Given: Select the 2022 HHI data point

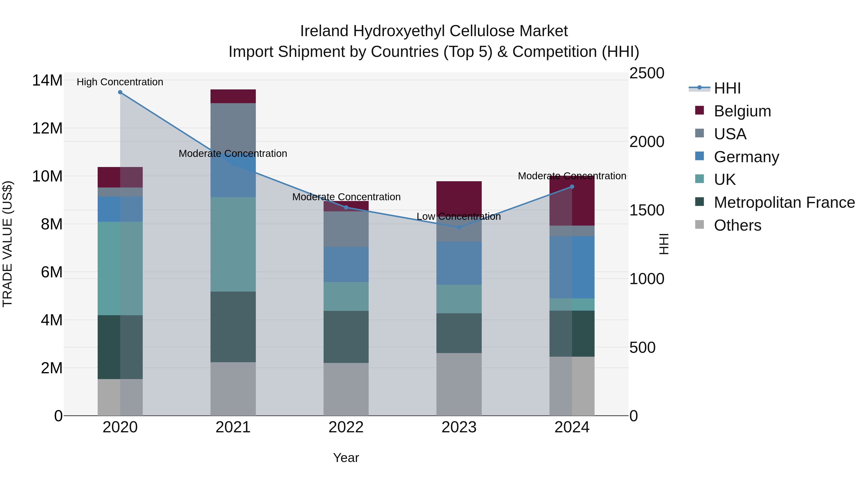Looking at the screenshot, I should click(x=346, y=207).
